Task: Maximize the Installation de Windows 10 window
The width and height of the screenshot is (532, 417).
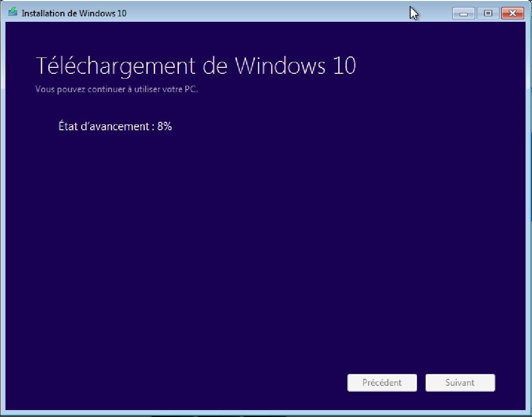Action: click(488, 13)
